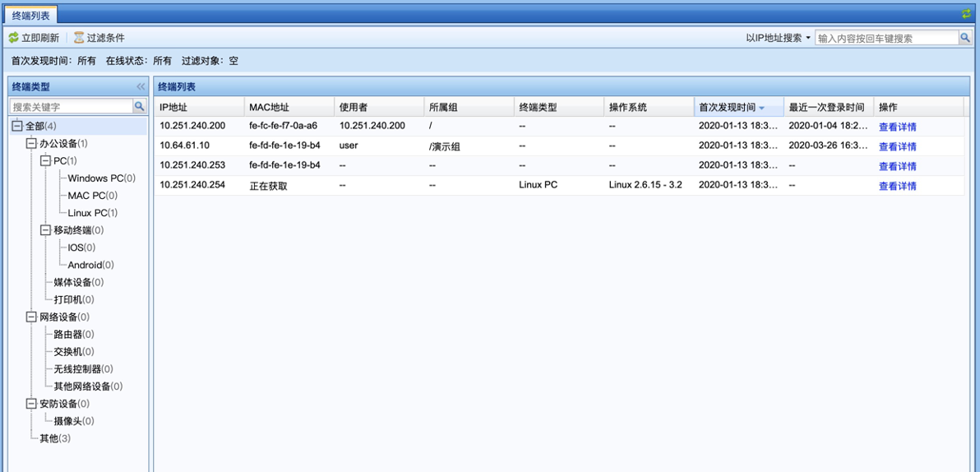
Task: Click the search icon in 终端类型 panel
Action: [140, 107]
